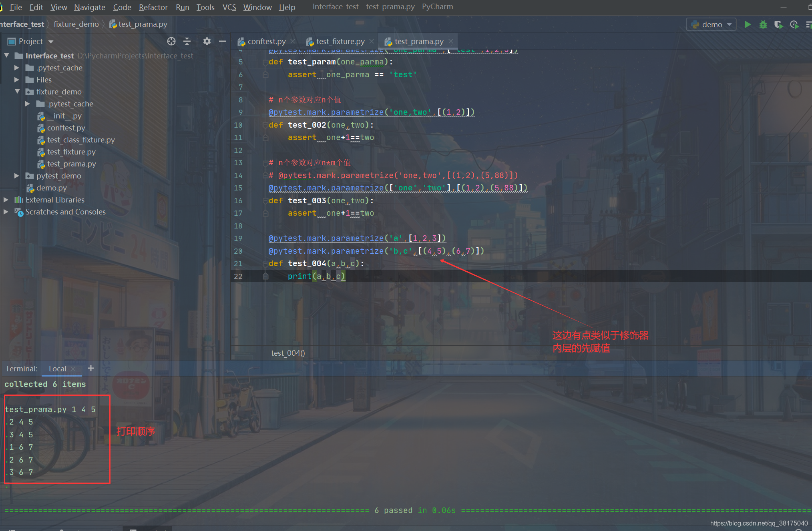
Task: Expand the pytest_demo folder
Action: 17,176
